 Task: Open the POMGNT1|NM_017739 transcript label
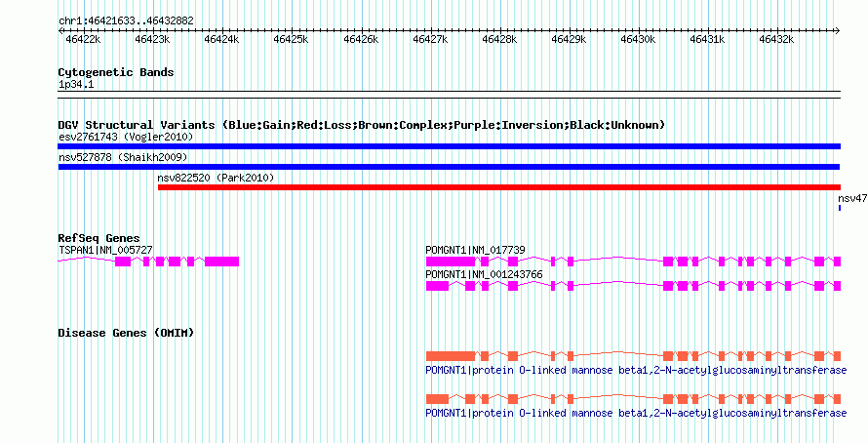tap(476, 251)
